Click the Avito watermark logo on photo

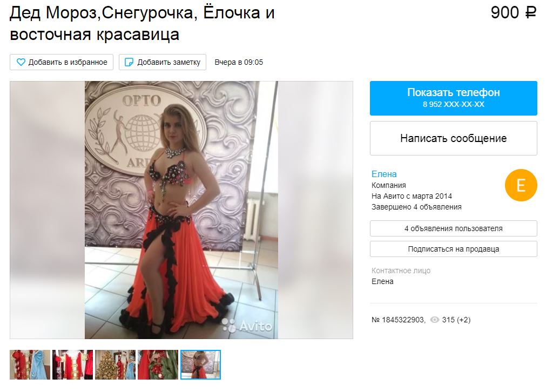click(x=247, y=326)
